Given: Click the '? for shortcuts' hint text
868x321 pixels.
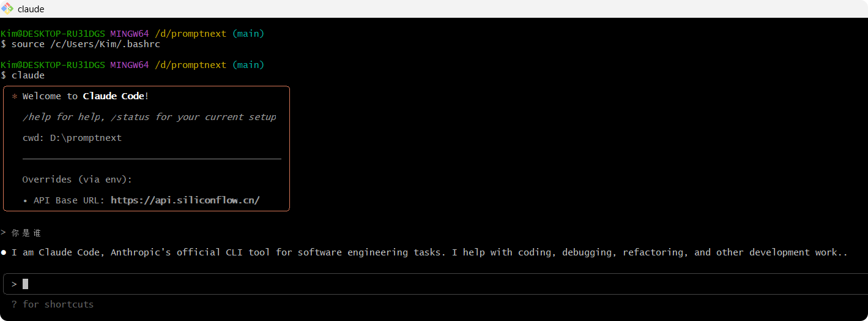Looking at the screenshot, I should [53, 304].
